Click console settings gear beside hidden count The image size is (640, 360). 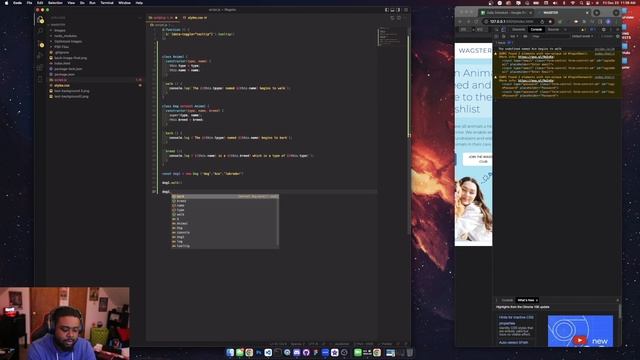[x=617, y=36]
